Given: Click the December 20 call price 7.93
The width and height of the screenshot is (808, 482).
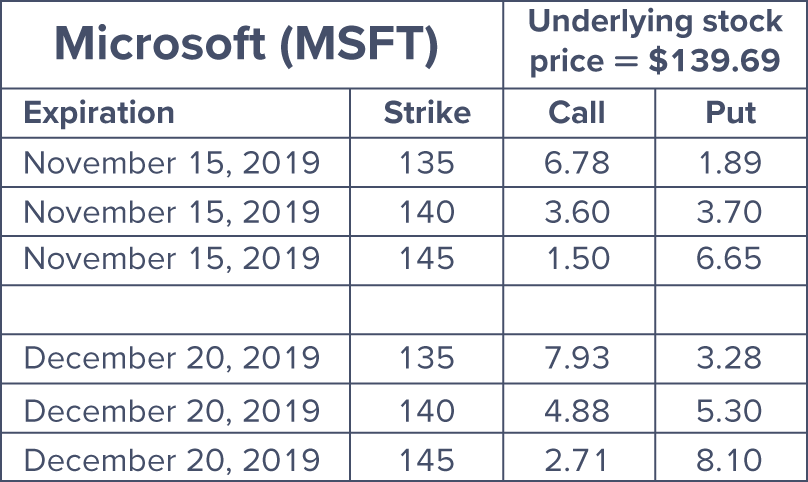Looking at the screenshot, I should click(579, 358).
